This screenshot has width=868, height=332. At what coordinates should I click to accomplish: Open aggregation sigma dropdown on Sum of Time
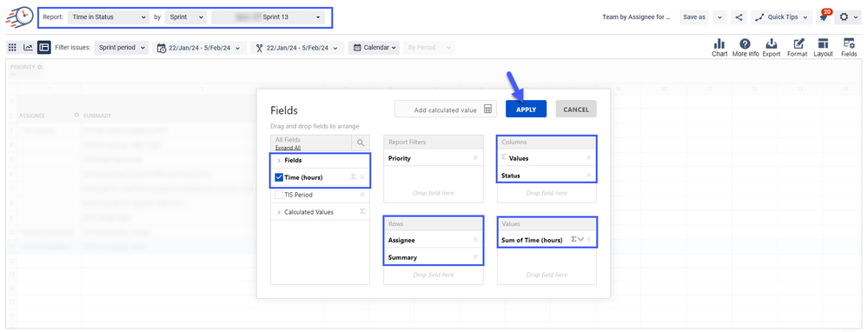tap(578, 240)
